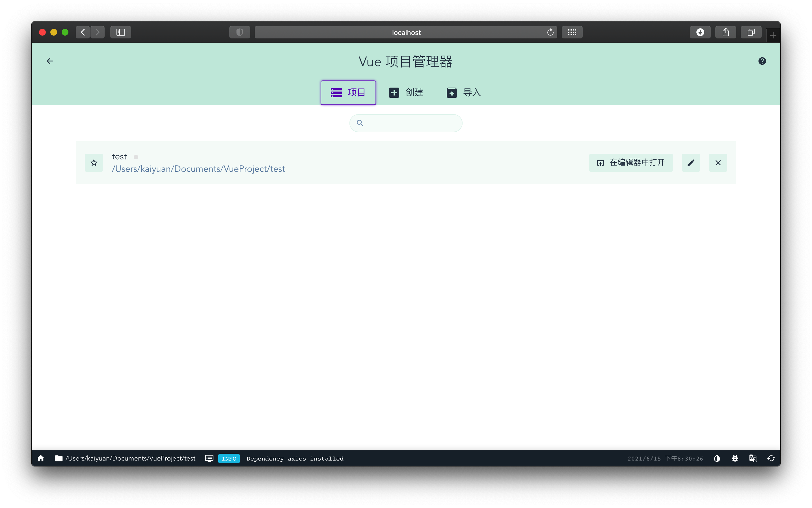Click the folder path in status bar
The height and width of the screenshot is (508, 812).
(126, 458)
